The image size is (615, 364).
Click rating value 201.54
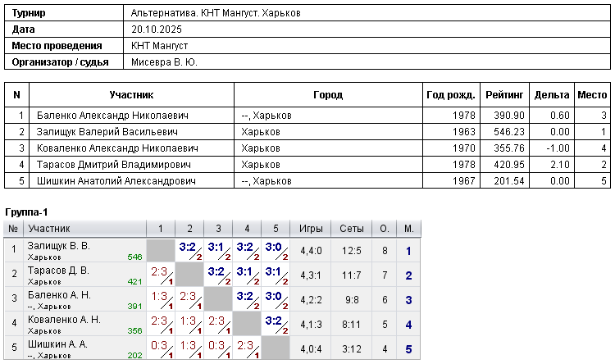[508, 181]
